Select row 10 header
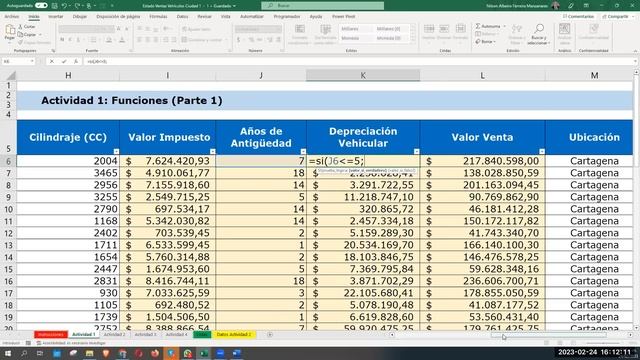This screenshot has height=360, width=640. [x=8, y=209]
